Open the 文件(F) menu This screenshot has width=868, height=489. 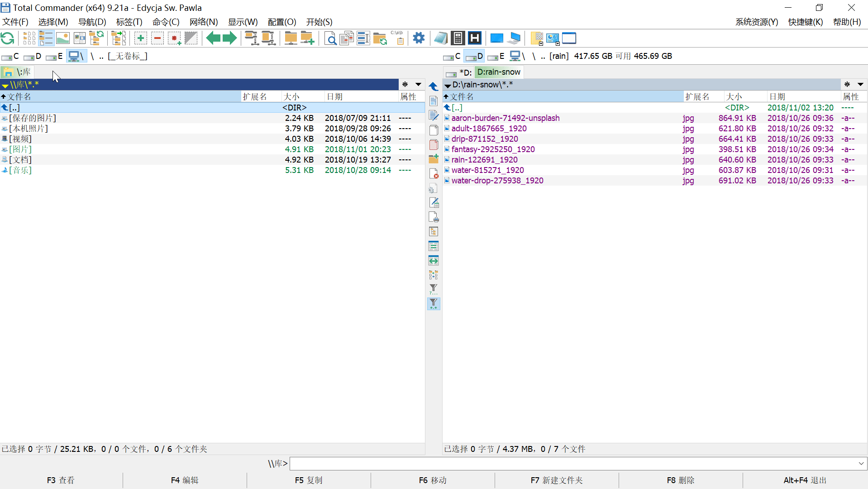(x=15, y=22)
